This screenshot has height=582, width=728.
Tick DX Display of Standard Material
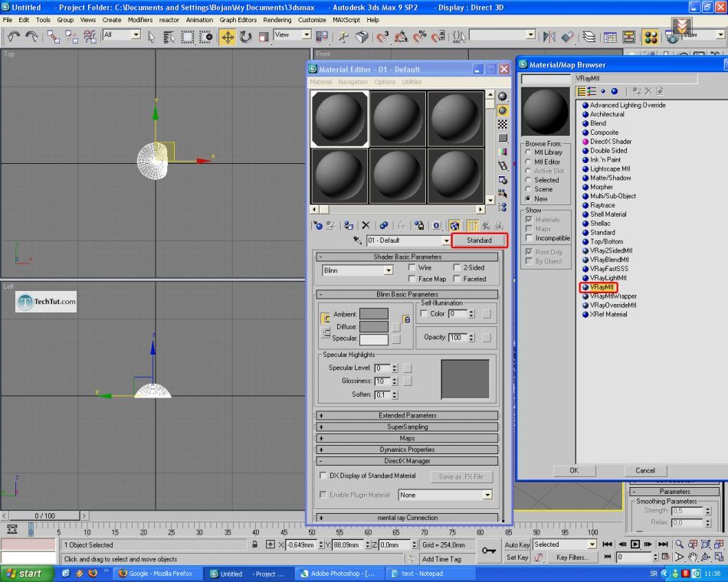coord(323,476)
